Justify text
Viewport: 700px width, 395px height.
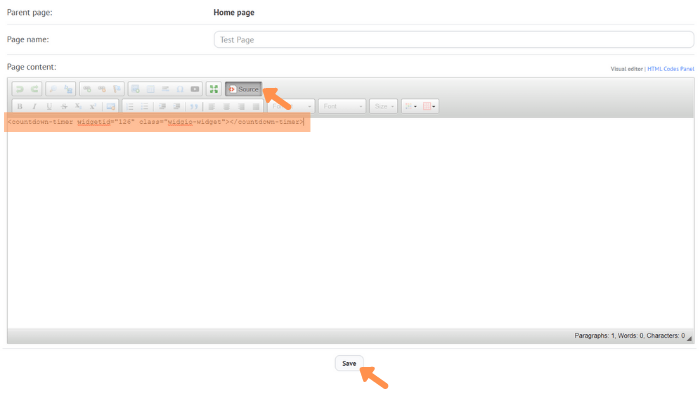[x=256, y=106]
